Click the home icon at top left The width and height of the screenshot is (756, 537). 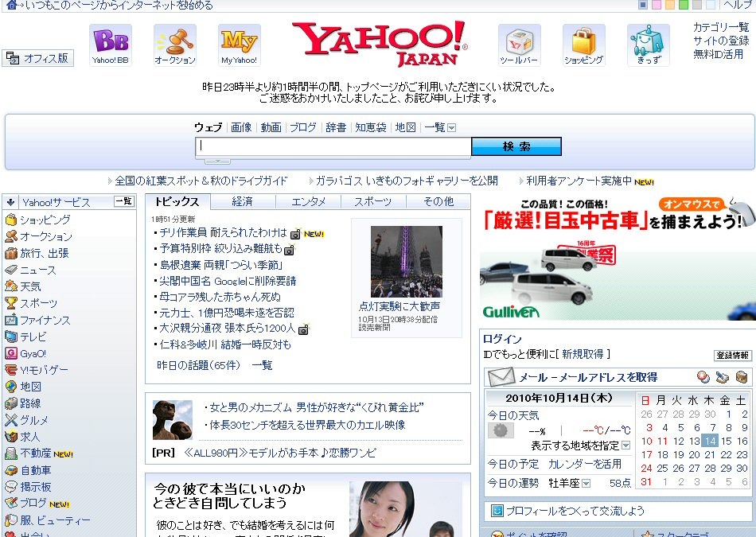point(12,5)
